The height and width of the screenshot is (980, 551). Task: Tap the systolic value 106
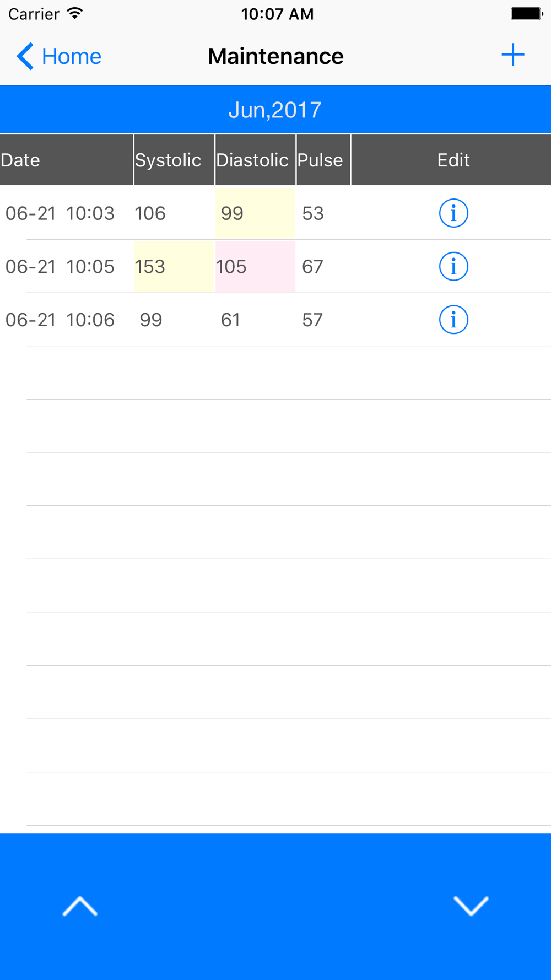(x=150, y=213)
